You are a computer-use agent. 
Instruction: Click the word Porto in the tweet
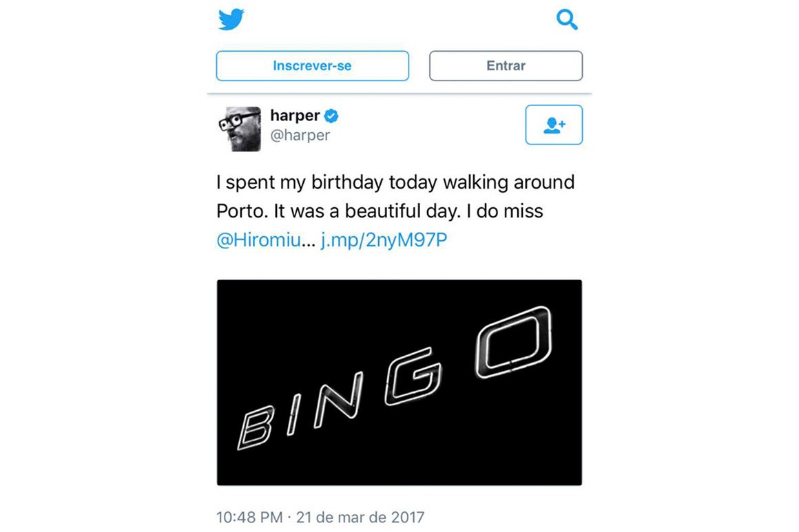pos(242,212)
